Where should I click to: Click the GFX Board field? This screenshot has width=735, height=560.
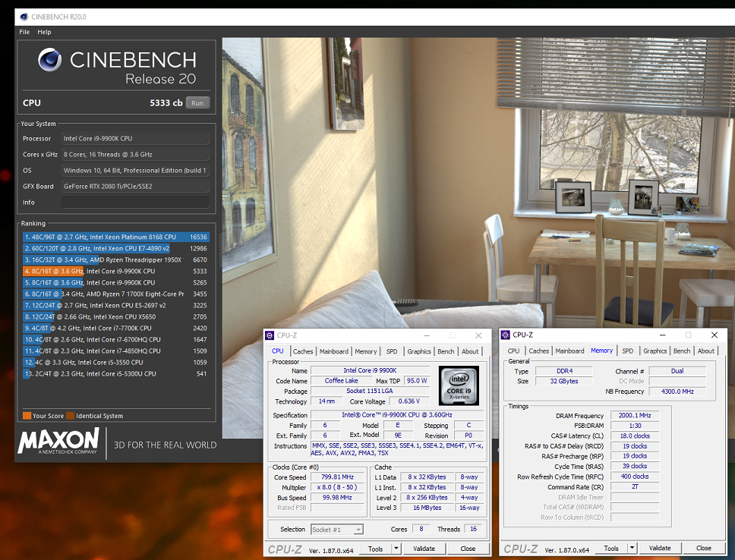point(135,186)
